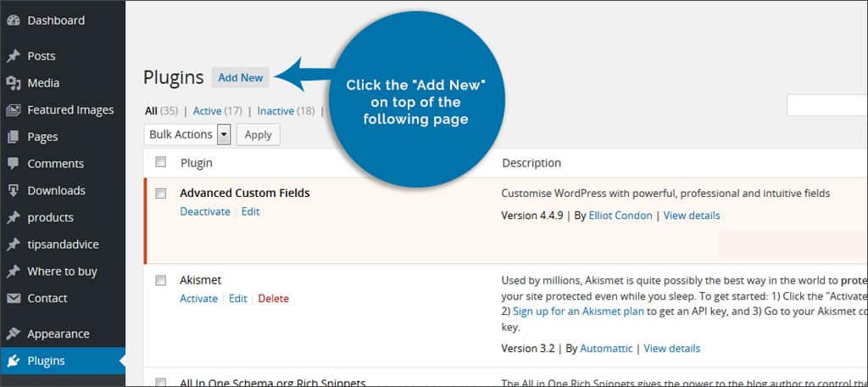Click the Description column header
This screenshot has height=387, width=868.
[x=531, y=163]
